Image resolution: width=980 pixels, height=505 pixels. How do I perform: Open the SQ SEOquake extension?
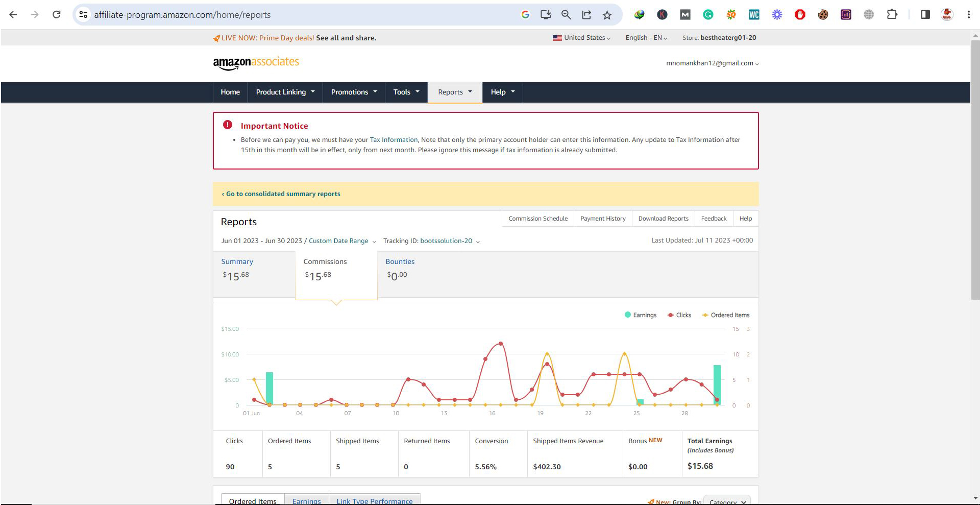tap(731, 15)
